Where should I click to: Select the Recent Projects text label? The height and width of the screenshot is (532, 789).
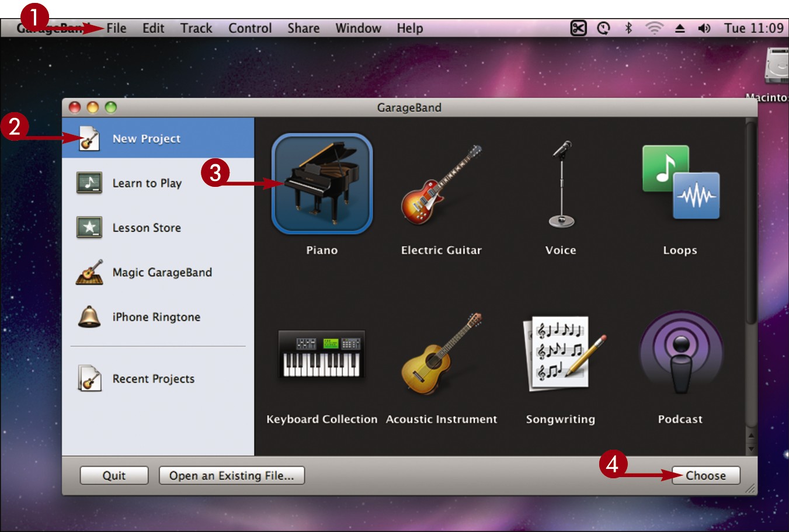point(154,379)
